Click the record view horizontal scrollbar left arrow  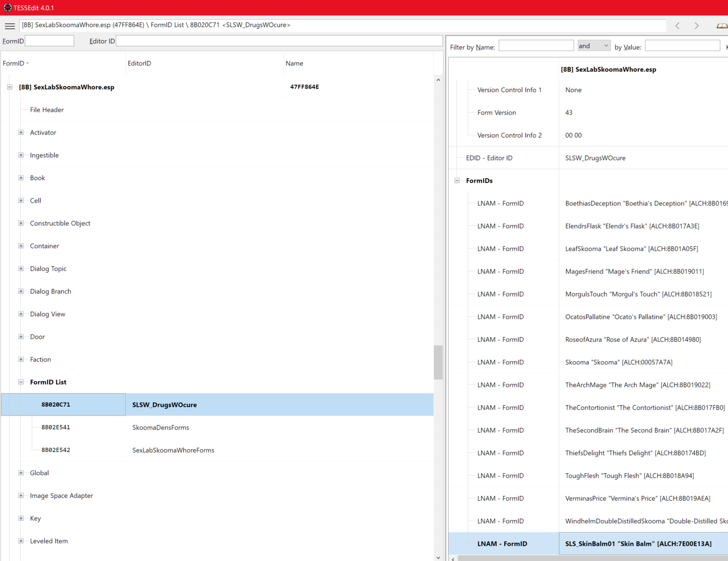[453, 558]
